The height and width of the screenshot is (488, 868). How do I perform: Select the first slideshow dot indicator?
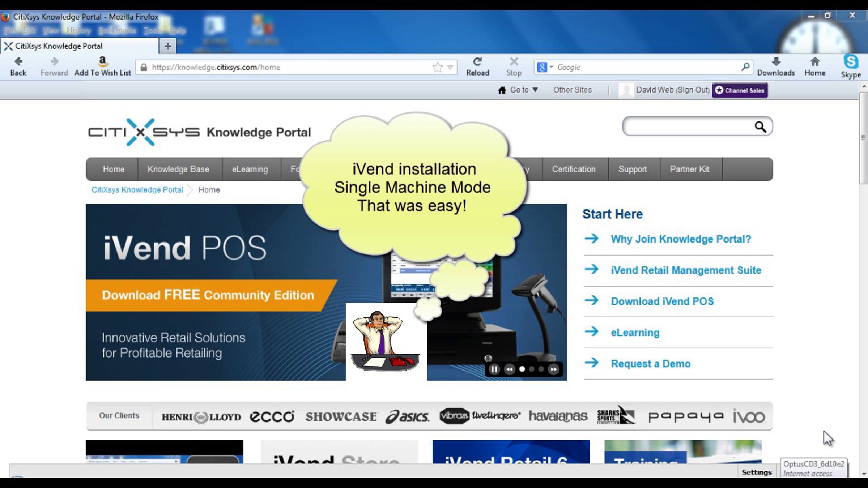pos(522,369)
